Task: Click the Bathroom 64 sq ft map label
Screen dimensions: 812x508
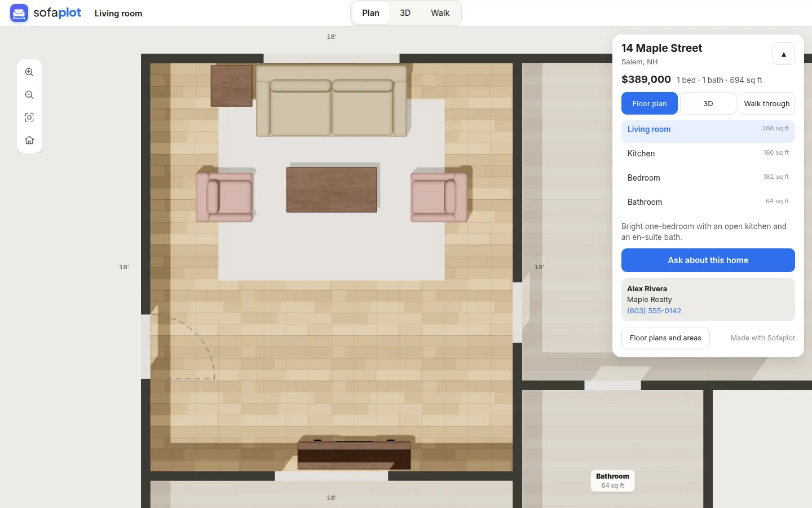Action: pyautogui.click(x=612, y=481)
